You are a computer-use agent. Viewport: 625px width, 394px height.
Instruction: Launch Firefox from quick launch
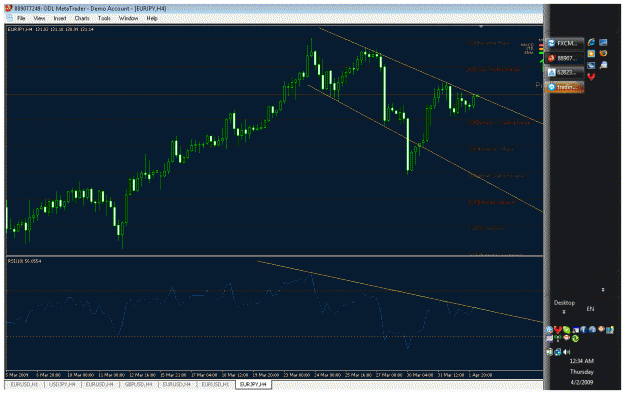pos(603,53)
